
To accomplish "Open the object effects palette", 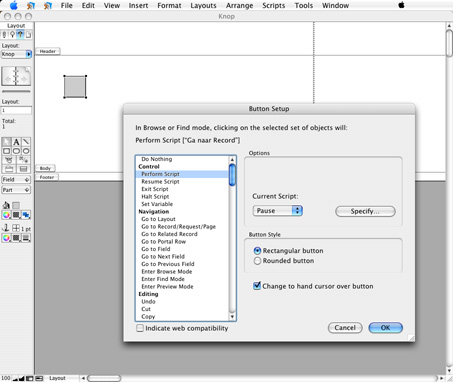I will (26, 215).
